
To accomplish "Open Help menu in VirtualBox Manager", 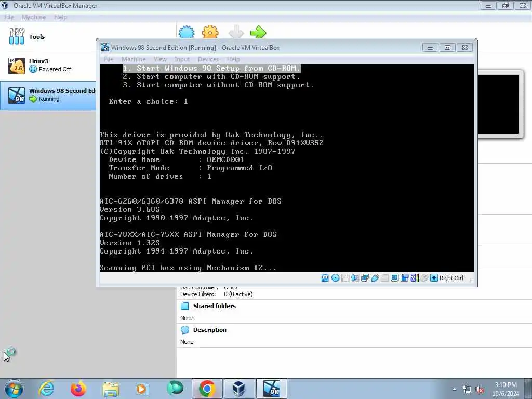I will pos(60,17).
